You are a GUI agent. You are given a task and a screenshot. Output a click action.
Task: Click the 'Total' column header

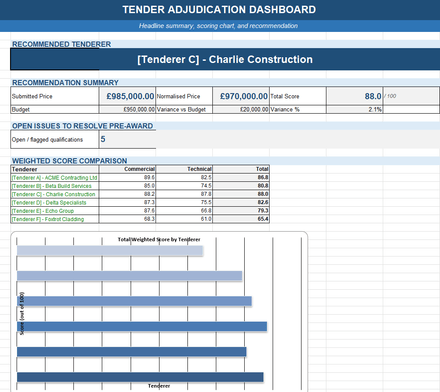pyautogui.click(x=241, y=169)
